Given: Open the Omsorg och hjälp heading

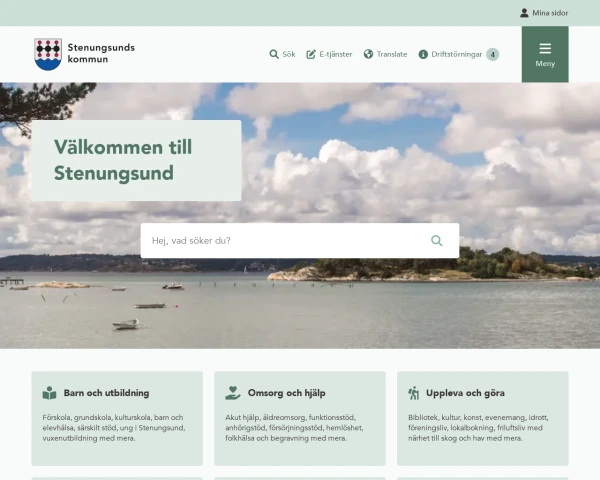Looking at the screenshot, I should [287, 393].
